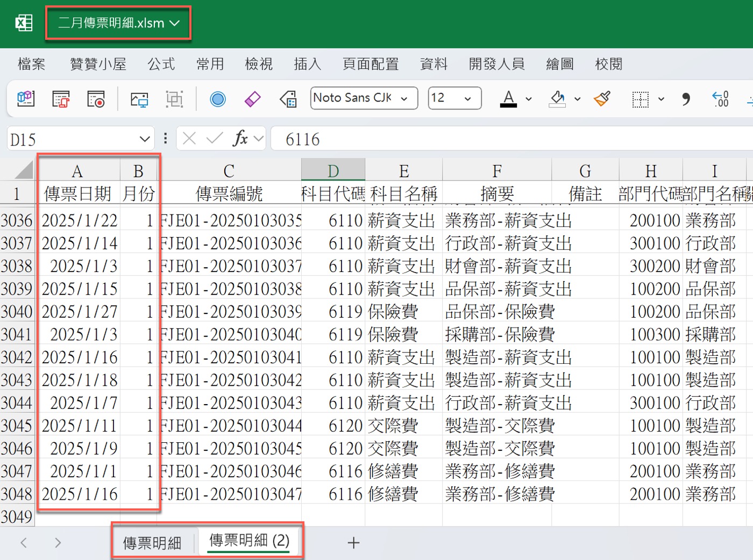
Task: Select date cell 2025/1/22
Action: [79, 220]
